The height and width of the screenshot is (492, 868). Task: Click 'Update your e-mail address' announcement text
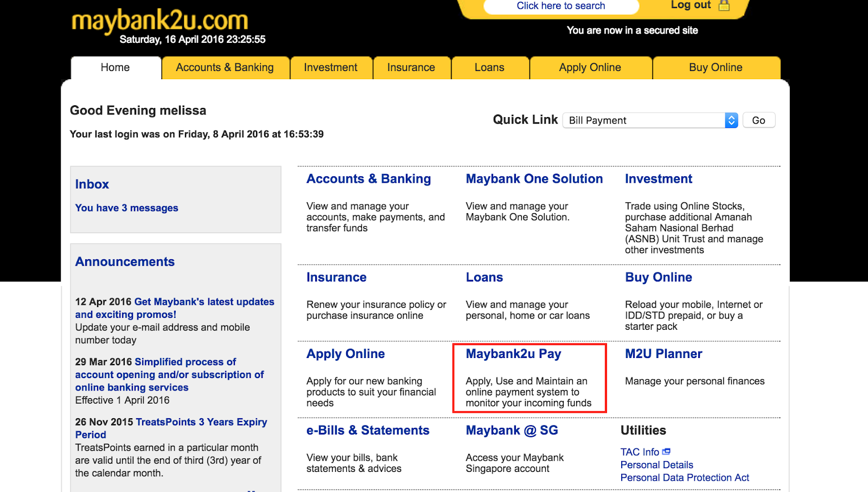[163, 334]
